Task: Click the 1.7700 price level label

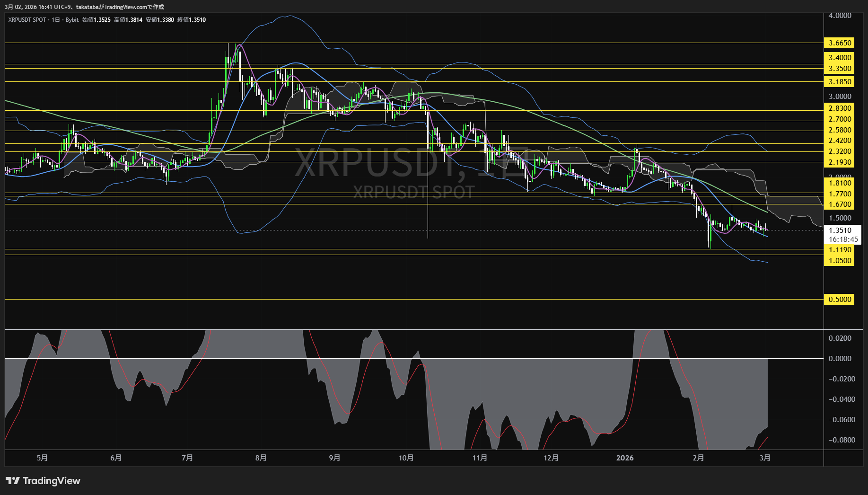Action: tap(839, 194)
